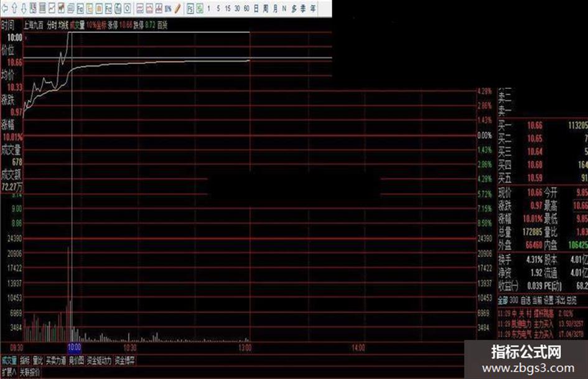
Task: Click the O circle toolbar icon
Action: [x=127, y=8]
